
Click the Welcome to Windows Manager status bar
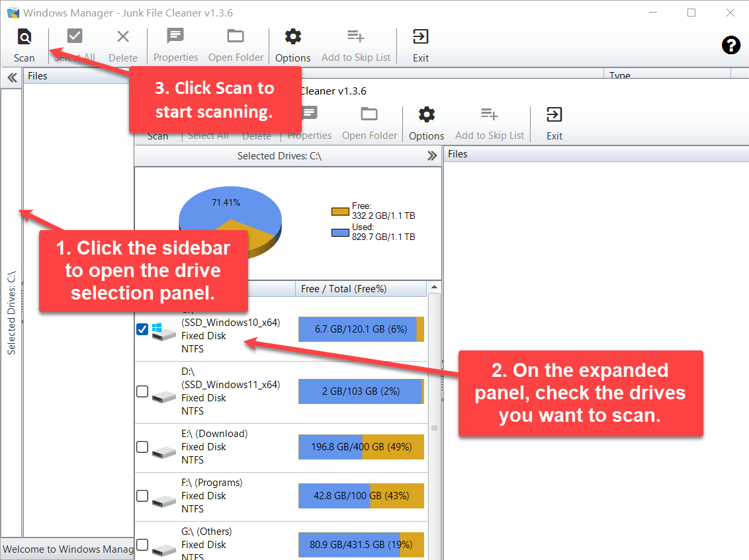68,549
